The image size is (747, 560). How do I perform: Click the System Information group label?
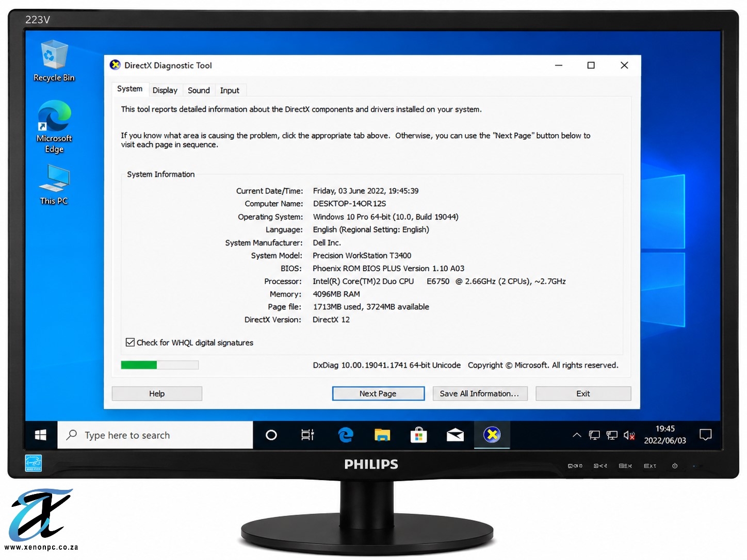161,174
